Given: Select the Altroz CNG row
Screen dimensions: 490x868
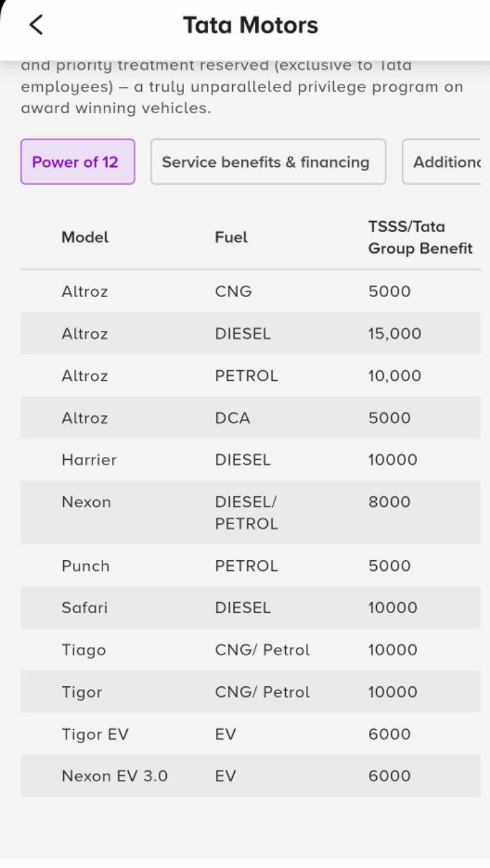Looking at the screenshot, I should (x=85, y=292).
